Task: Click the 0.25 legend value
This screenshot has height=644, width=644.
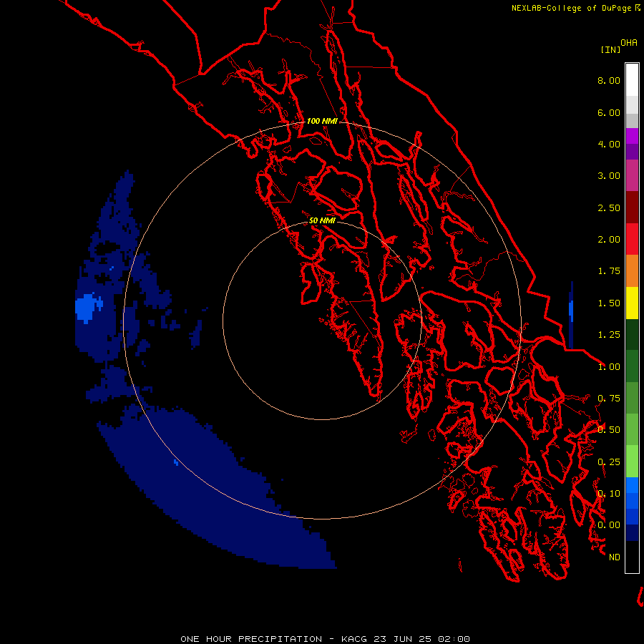Action: 609,462
